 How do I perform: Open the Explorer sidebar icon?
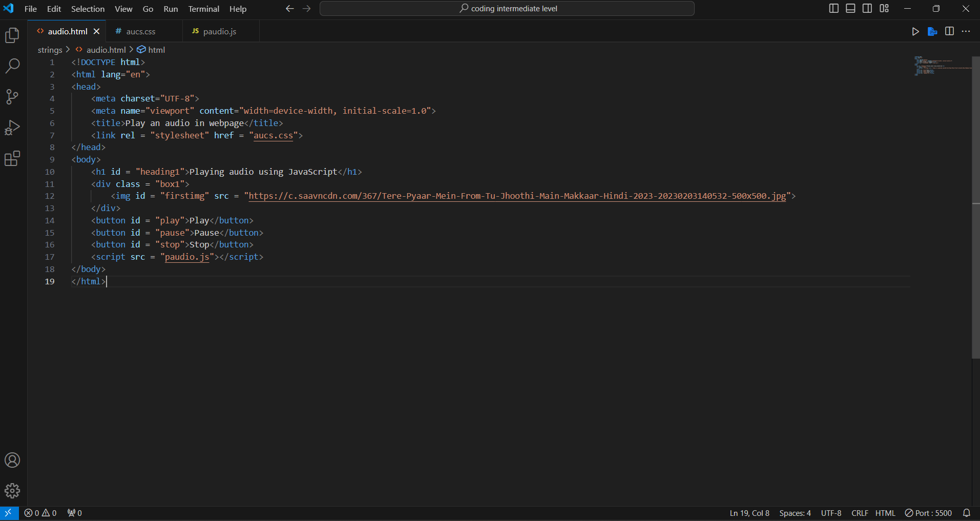click(12, 35)
